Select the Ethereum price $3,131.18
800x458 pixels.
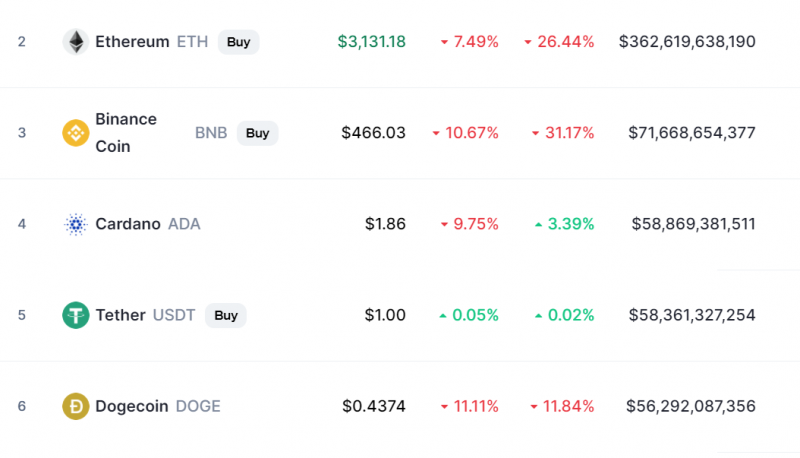pyautogui.click(x=371, y=42)
